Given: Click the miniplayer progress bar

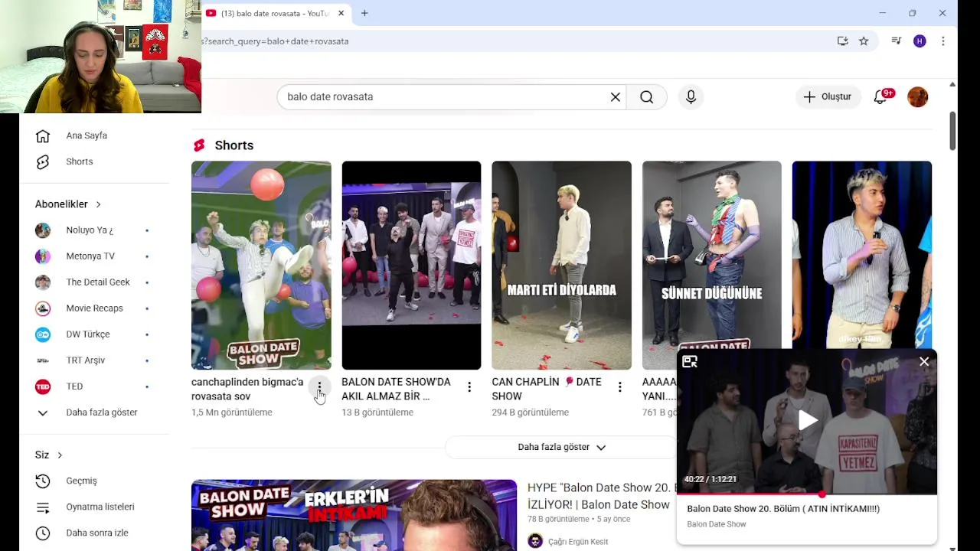Looking at the screenshot, I should [x=807, y=494].
